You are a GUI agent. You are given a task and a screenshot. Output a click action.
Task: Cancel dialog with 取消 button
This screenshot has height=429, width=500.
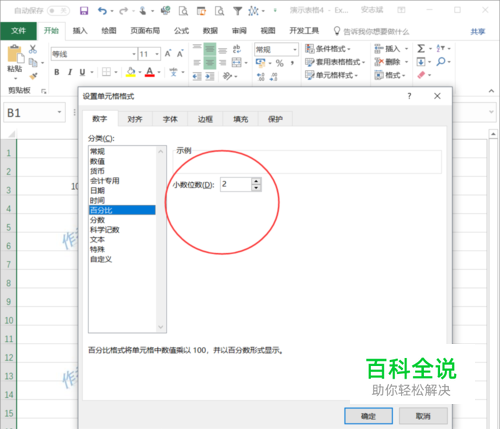(x=423, y=416)
